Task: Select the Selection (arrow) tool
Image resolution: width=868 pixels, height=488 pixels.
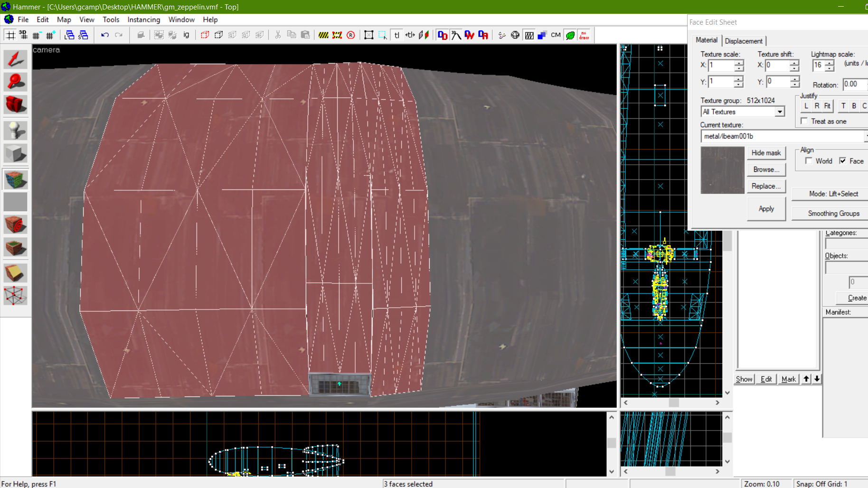Action: coord(15,59)
